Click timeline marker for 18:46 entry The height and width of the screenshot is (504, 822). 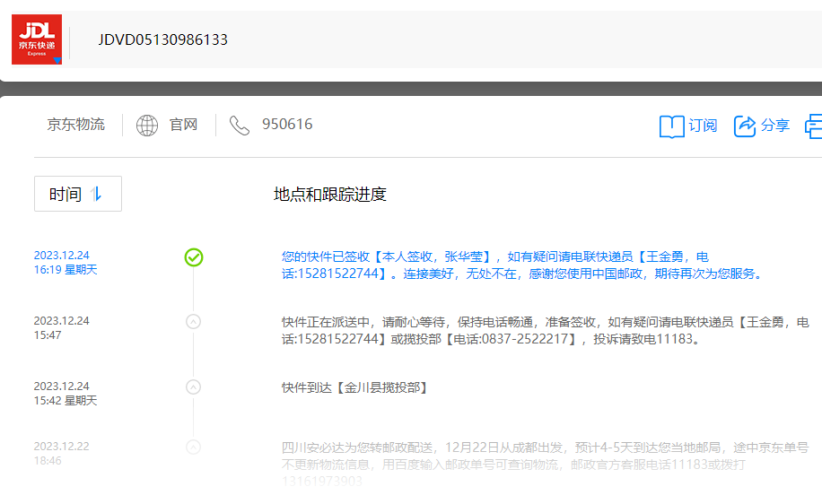pos(194,447)
